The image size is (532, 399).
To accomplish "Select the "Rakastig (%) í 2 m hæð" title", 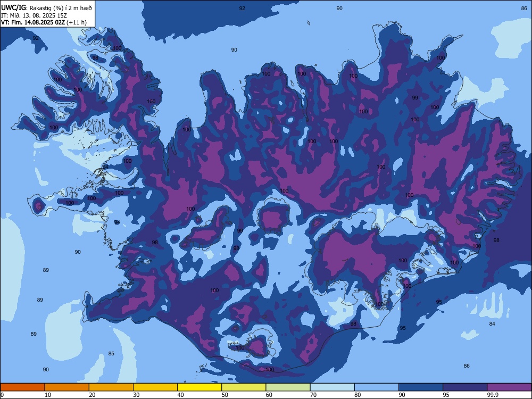I will coord(61,8).
